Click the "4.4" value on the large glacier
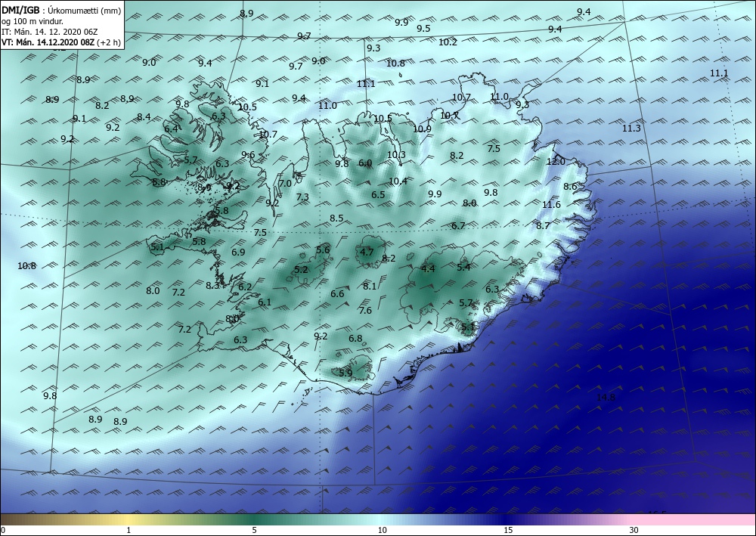 pos(428,269)
